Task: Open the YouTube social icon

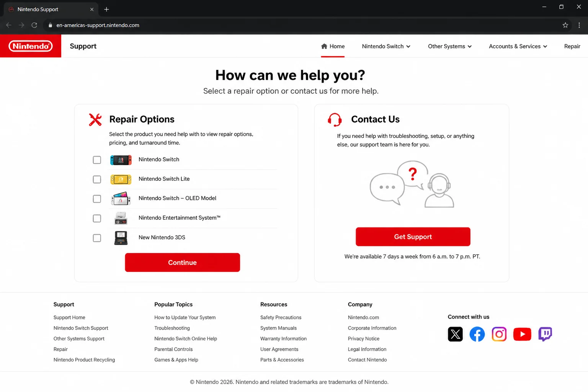Action: pyautogui.click(x=522, y=334)
